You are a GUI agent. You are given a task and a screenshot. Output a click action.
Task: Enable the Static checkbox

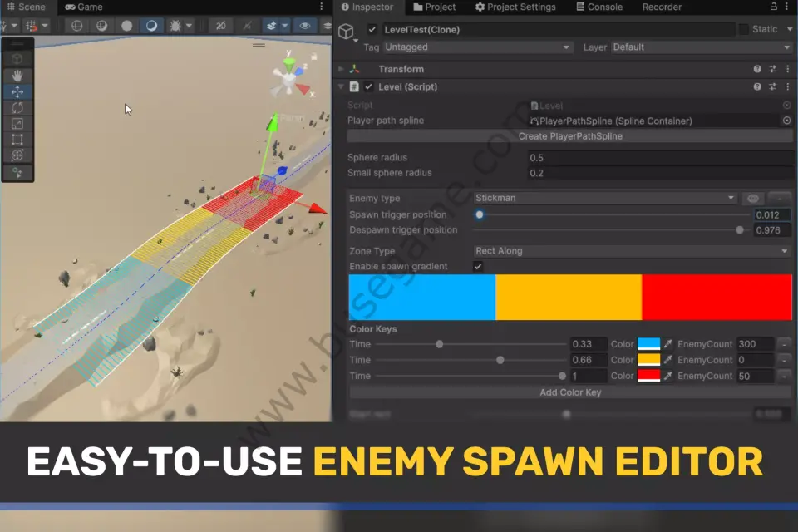pos(743,29)
